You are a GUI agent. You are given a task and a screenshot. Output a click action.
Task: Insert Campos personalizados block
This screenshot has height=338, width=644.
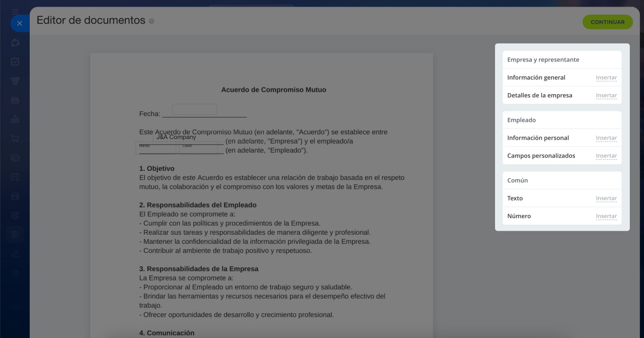[x=606, y=156]
